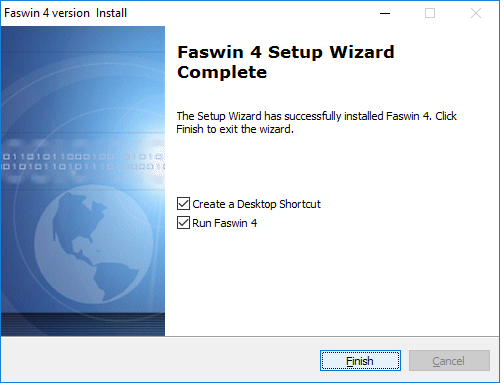Click the dark striped footer of the banner
The width and height of the screenshot is (504, 383).
[x=83, y=324]
